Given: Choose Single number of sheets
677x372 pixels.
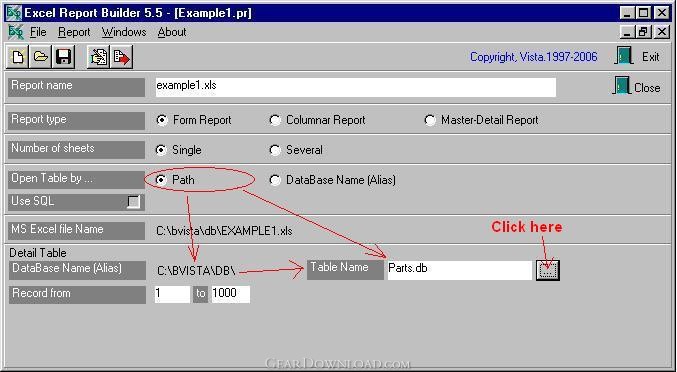Looking at the screenshot, I should click(x=161, y=150).
